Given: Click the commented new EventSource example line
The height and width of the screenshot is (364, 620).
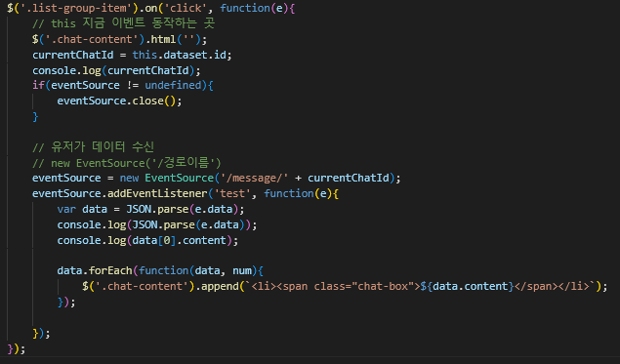Looking at the screenshot, I should 127,163.
